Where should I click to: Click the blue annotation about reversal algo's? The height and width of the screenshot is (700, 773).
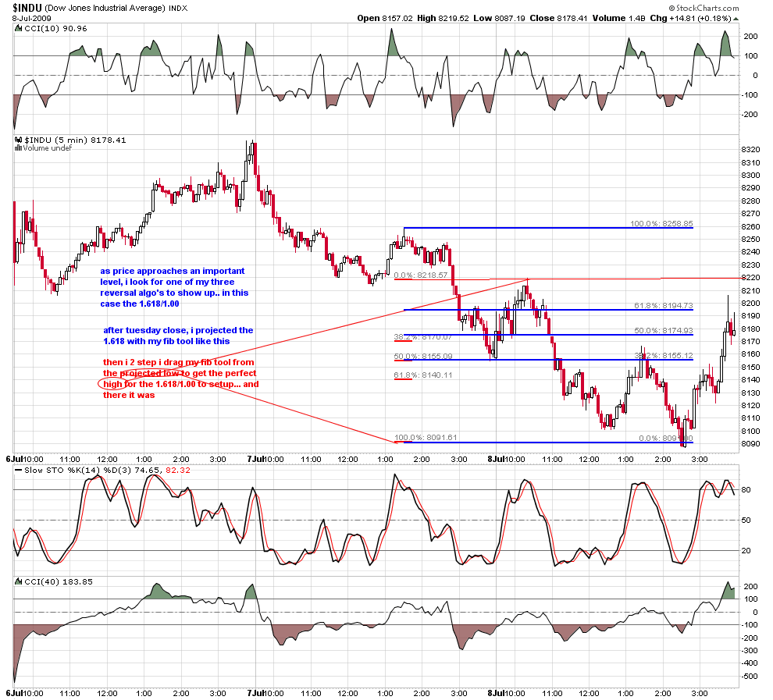click(x=175, y=287)
